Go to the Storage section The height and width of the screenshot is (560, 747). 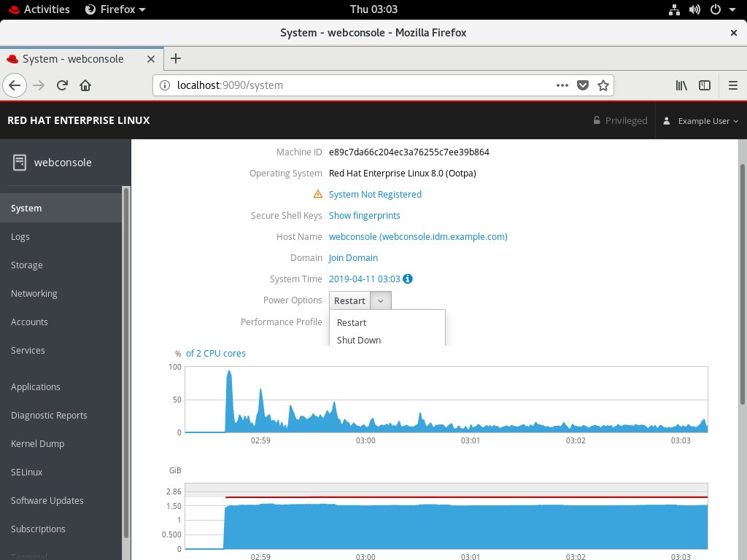point(61,265)
